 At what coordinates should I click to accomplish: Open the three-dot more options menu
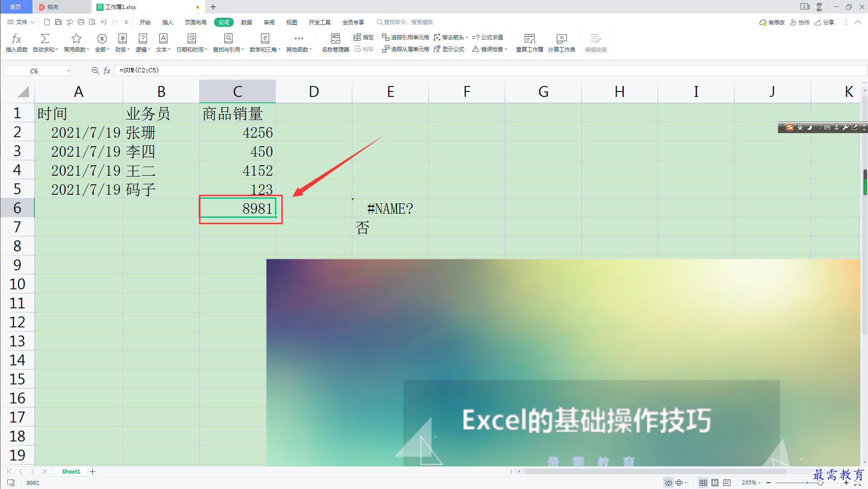(846, 22)
